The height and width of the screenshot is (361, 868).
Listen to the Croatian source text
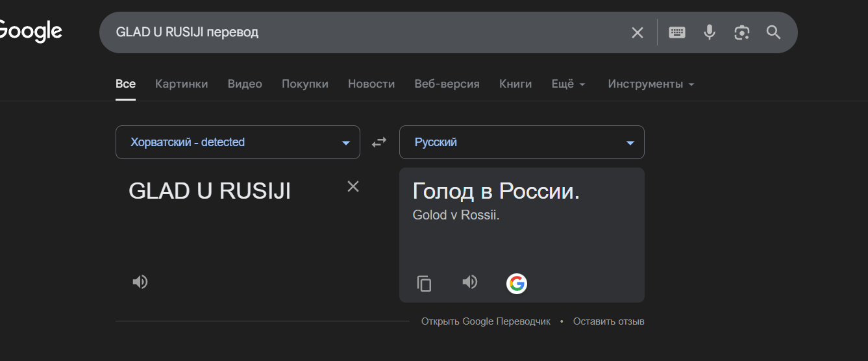(x=140, y=282)
